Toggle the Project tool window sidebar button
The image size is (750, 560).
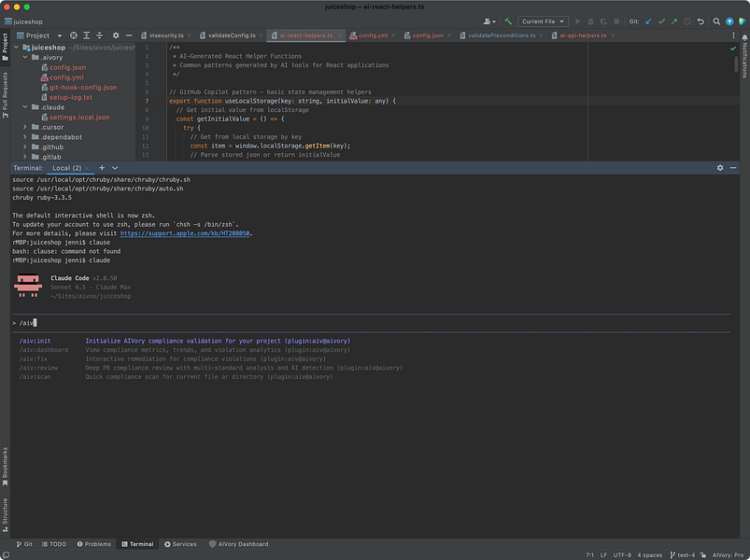pyautogui.click(x=5, y=43)
